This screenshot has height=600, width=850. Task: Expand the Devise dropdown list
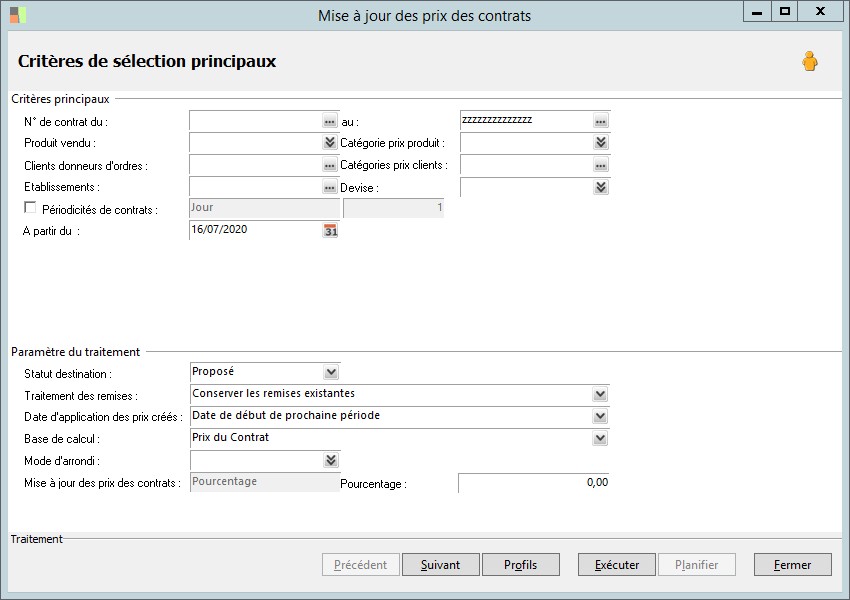[x=600, y=187]
